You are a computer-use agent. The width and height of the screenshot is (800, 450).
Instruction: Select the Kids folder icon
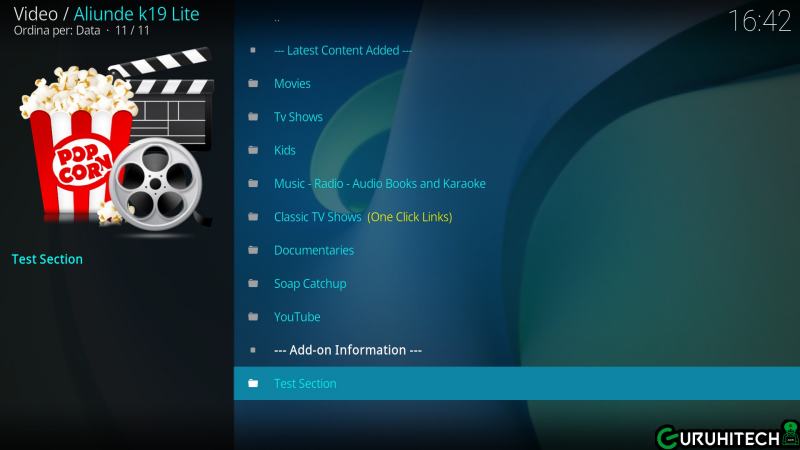coord(253,151)
